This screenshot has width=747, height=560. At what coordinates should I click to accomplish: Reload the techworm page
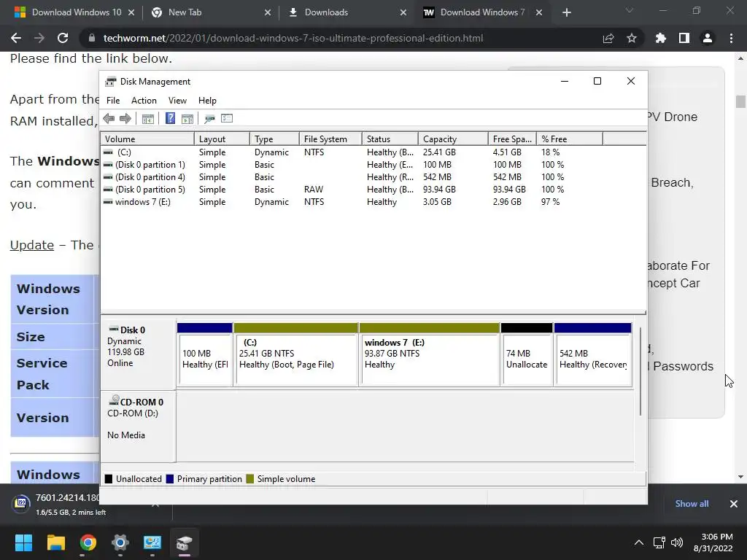click(x=63, y=38)
